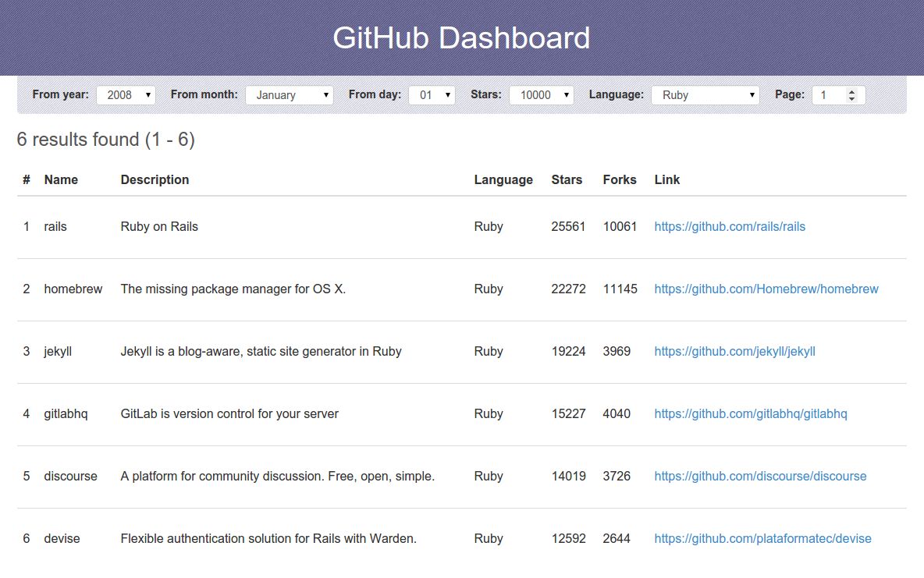Click the 'From day:' label
This screenshot has width=924, height=578.
pyautogui.click(x=375, y=94)
